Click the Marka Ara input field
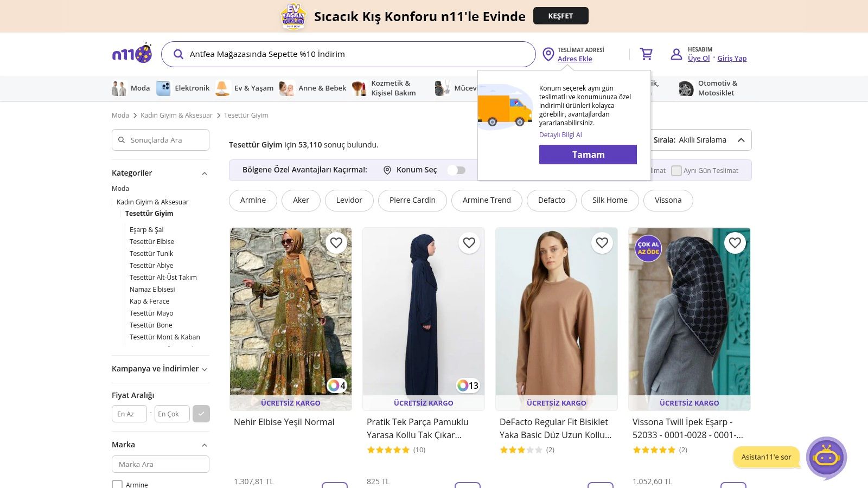This screenshot has width=868, height=488. [x=161, y=464]
